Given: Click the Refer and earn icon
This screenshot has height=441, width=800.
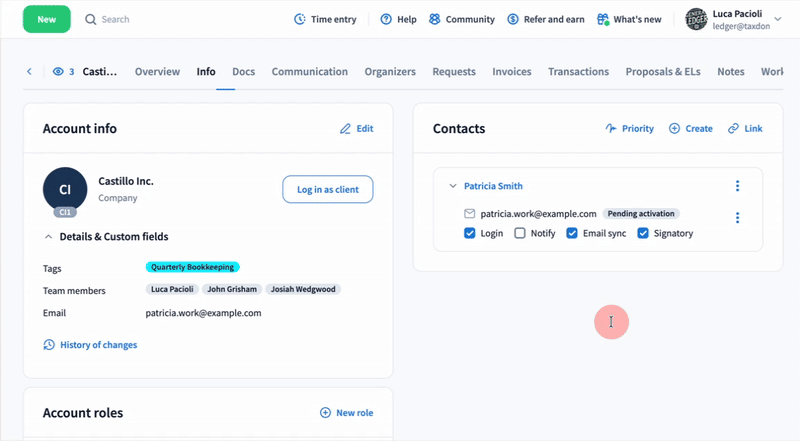Looking at the screenshot, I should pos(513,19).
